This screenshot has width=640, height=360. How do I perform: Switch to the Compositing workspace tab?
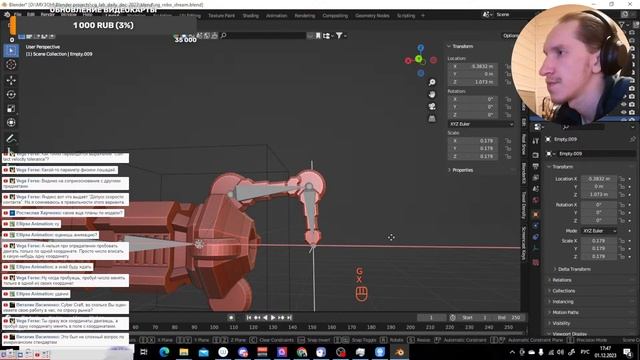335,16
